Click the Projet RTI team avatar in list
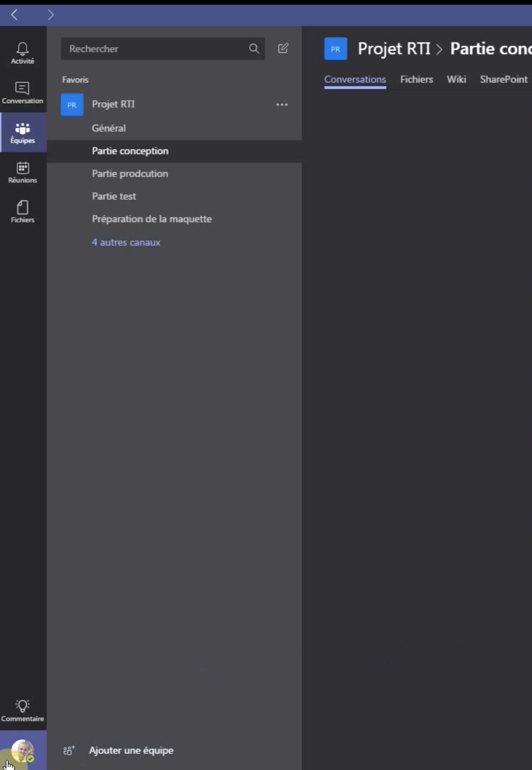The height and width of the screenshot is (770, 532). 72,104
